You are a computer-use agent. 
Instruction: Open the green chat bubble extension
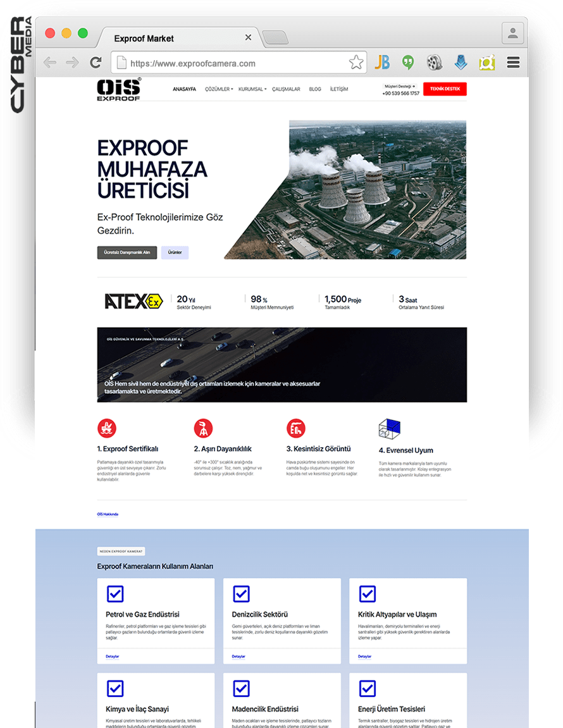coord(408,62)
